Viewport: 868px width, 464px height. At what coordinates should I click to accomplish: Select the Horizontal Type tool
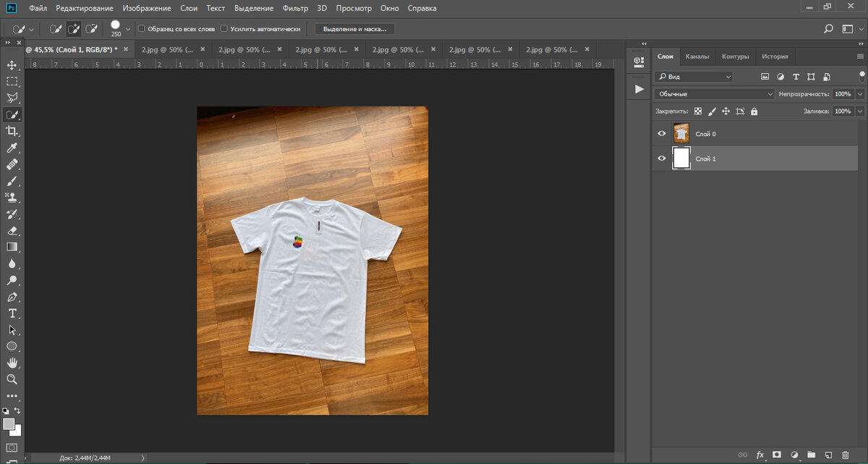coord(12,313)
